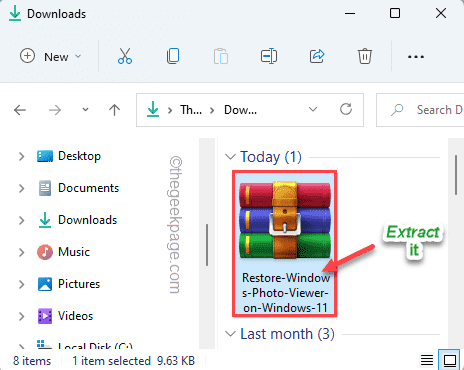Image resolution: width=464 pixels, height=370 pixels.
Task: Close the Downloads window
Action: (441, 13)
